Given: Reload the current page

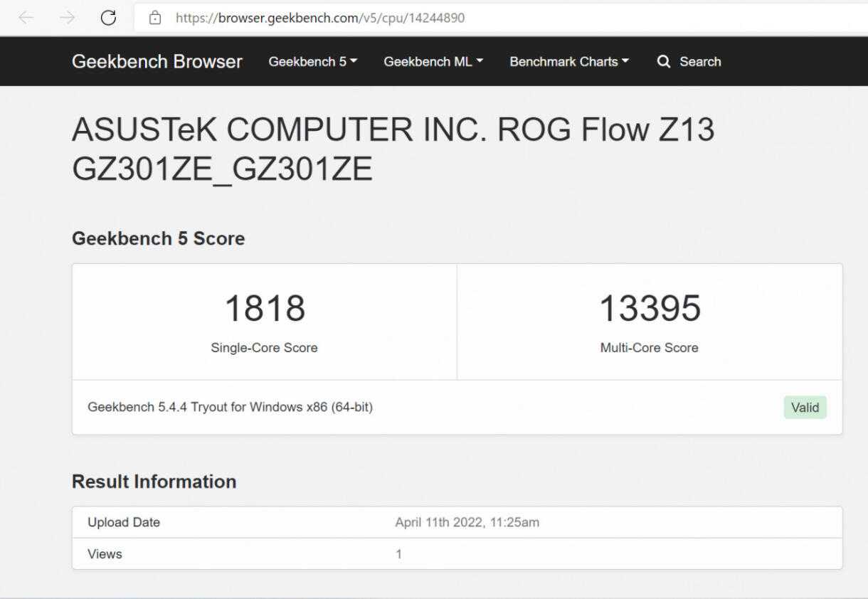Looking at the screenshot, I should click(108, 18).
